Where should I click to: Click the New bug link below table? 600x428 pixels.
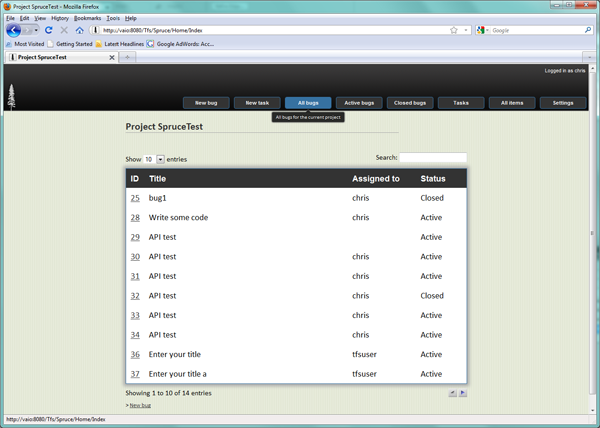pyautogui.click(x=140, y=405)
